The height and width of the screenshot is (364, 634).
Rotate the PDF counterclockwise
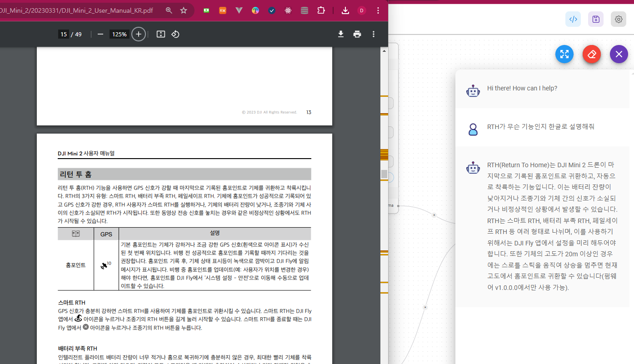[175, 34]
